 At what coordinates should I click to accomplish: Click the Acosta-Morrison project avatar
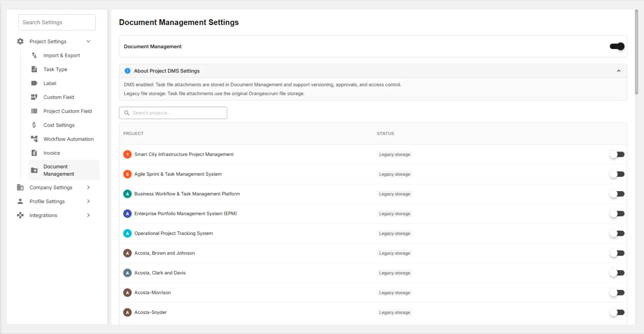pos(127,293)
